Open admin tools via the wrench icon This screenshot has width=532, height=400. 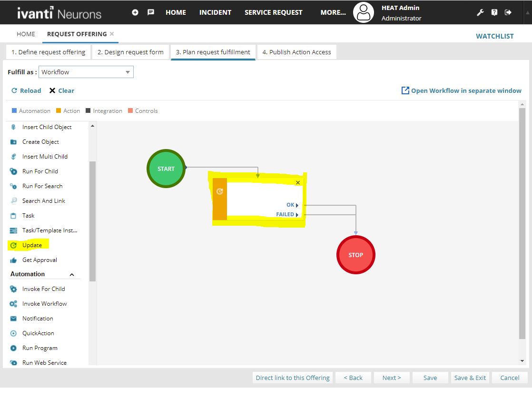click(x=480, y=12)
